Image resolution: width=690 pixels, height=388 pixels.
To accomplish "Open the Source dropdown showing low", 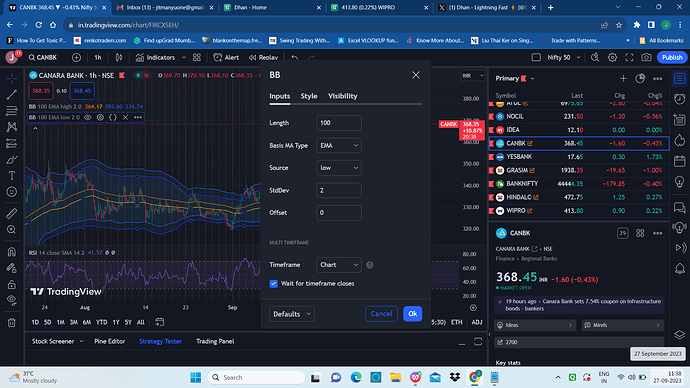I will pos(339,168).
